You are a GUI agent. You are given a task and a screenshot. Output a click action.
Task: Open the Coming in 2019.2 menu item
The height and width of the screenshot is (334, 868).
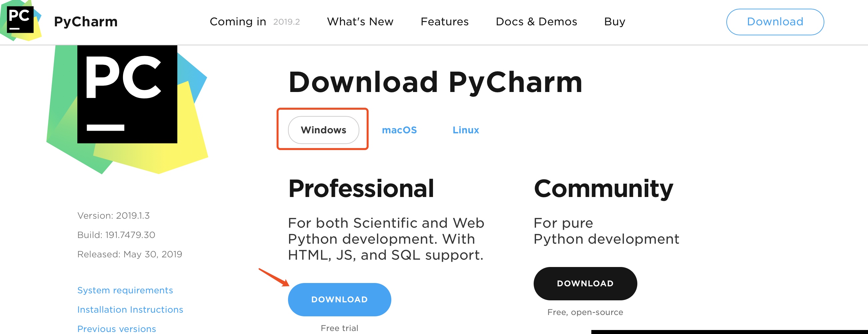coord(254,22)
